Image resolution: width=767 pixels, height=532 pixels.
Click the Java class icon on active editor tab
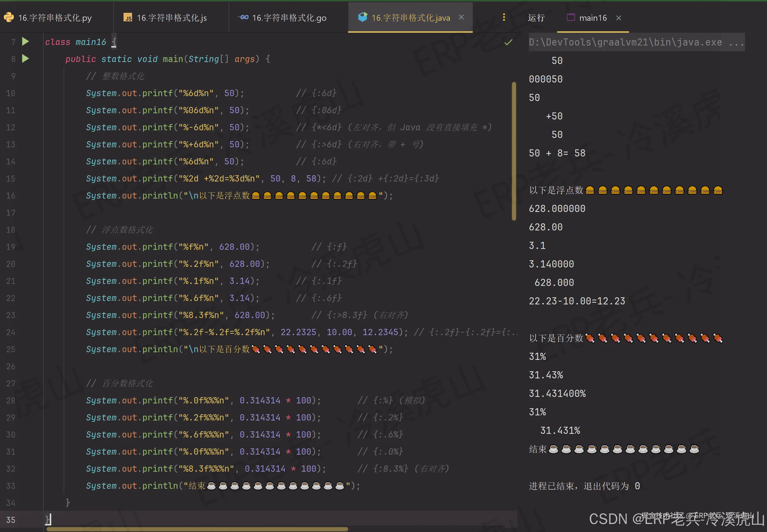pos(363,17)
